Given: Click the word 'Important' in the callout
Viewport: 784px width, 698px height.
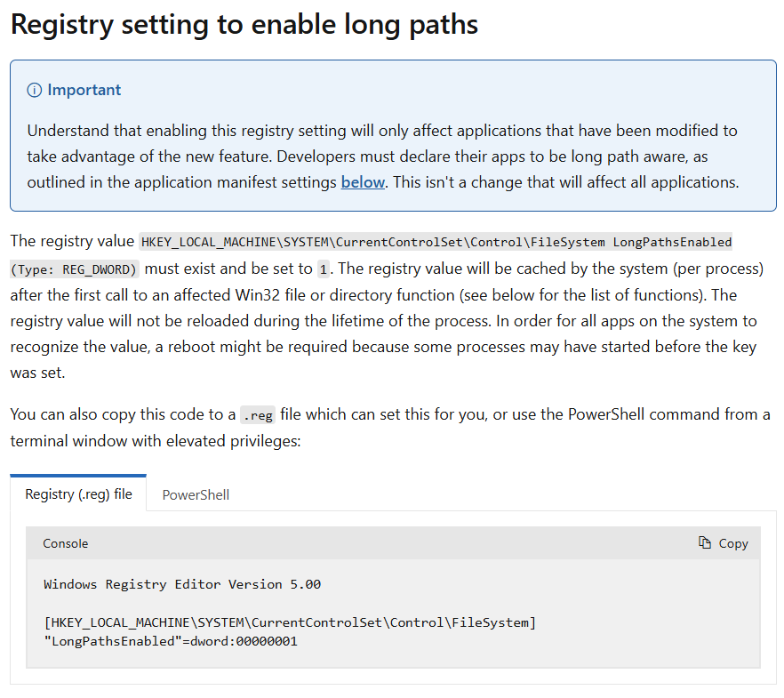Looking at the screenshot, I should coord(84,90).
